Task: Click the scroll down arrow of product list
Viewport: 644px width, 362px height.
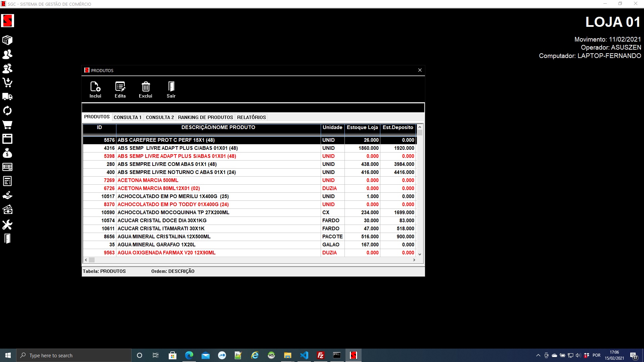Action: click(x=420, y=254)
